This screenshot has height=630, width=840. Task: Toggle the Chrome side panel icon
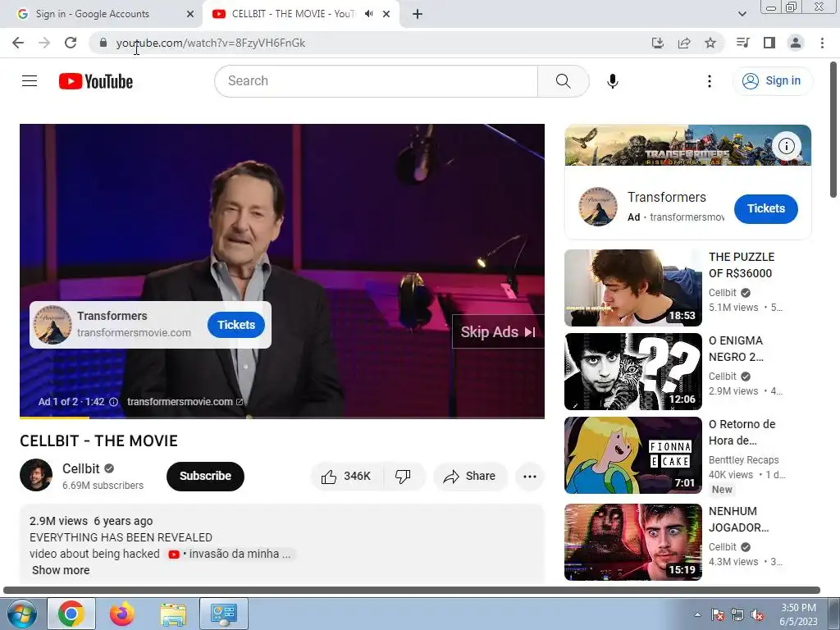[x=769, y=43]
